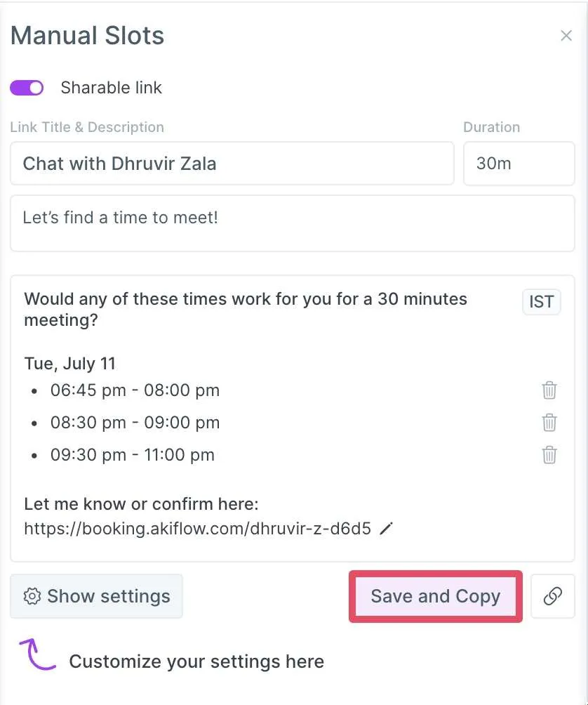This screenshot has width=588, height=705.
Task: Click Save and Copy button
Action: click(435, 596)
